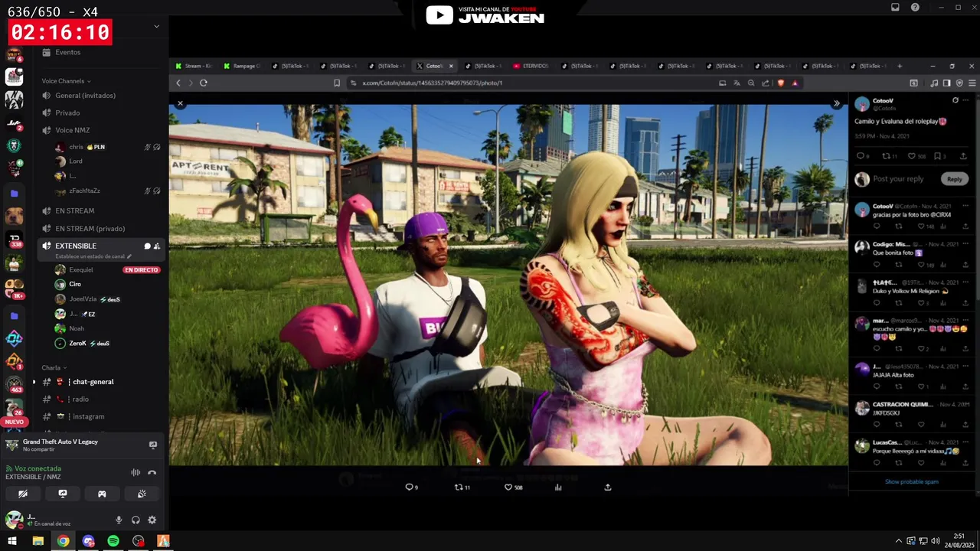
Task: Like the photo using bottom heart icon
Action: click(x=508, y=487)
